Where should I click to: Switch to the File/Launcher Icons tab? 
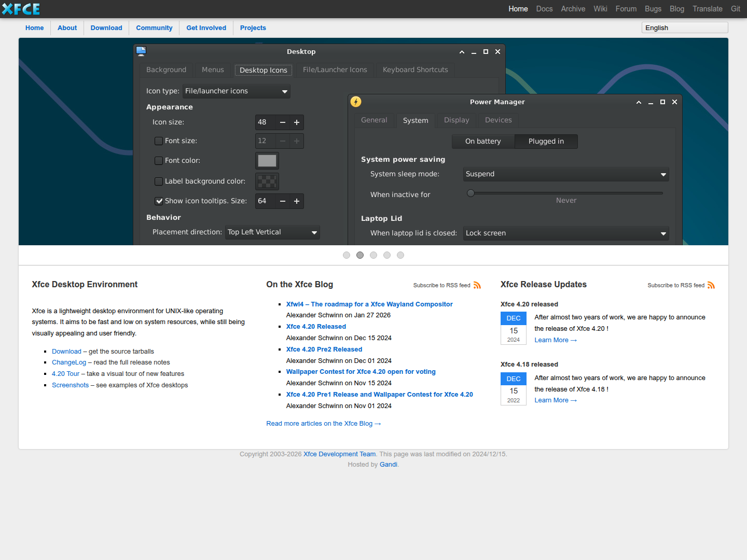tap(335, 70)
